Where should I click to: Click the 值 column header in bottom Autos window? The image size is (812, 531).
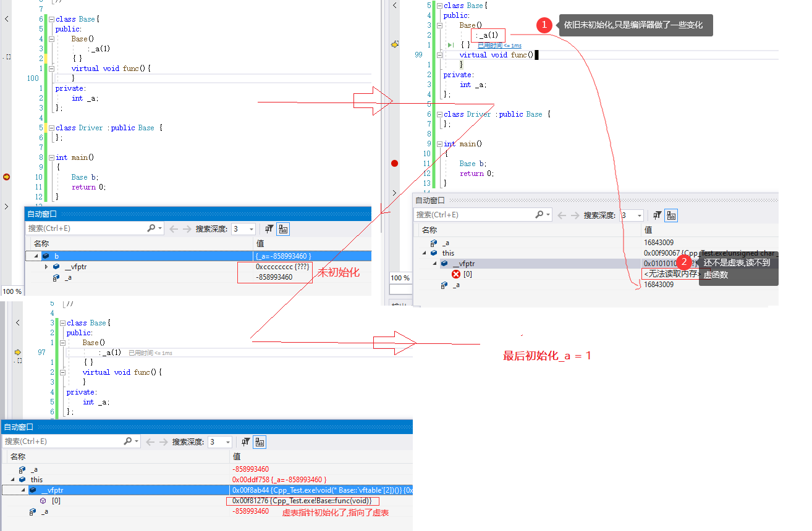coord(237,457)
